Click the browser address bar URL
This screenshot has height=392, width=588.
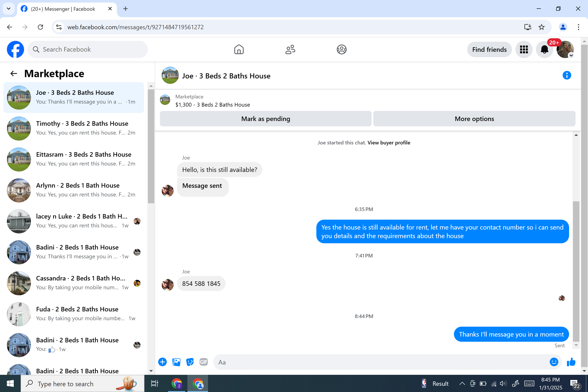pos(135,27)
